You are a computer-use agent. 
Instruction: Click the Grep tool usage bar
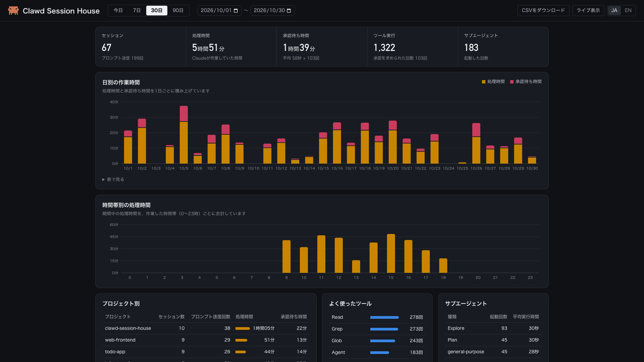coord(384,329)
